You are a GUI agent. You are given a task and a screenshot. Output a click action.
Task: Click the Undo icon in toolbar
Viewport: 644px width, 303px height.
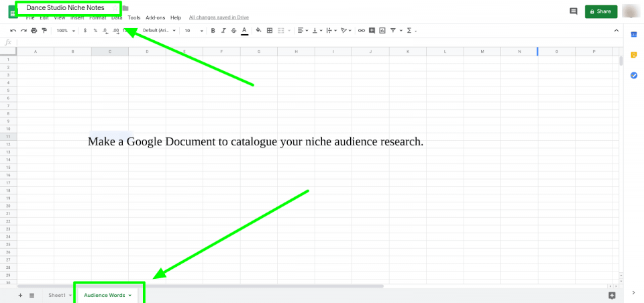[13, 31]
